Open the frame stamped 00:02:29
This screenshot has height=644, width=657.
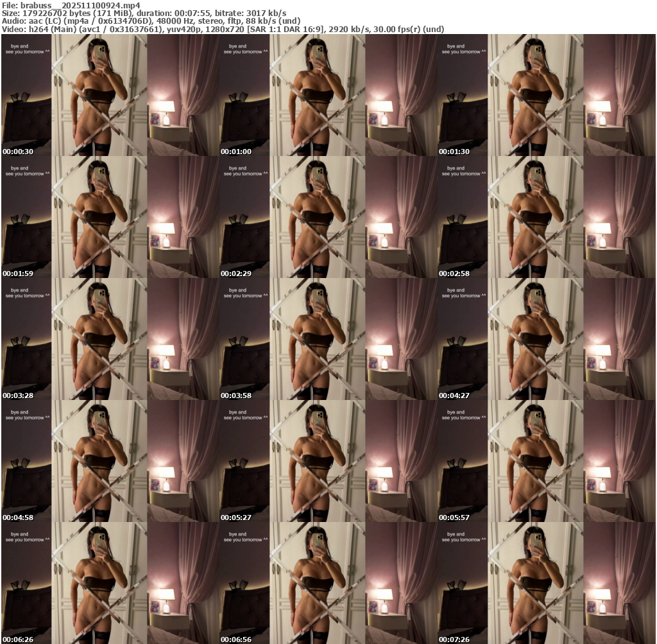pyautogui.click(x=328, y=217)
